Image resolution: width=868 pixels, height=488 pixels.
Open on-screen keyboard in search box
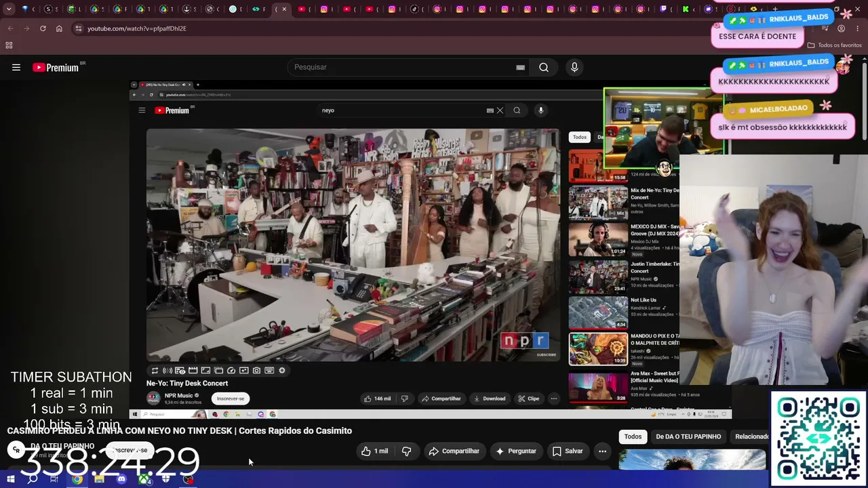click(x=520, y=67)
